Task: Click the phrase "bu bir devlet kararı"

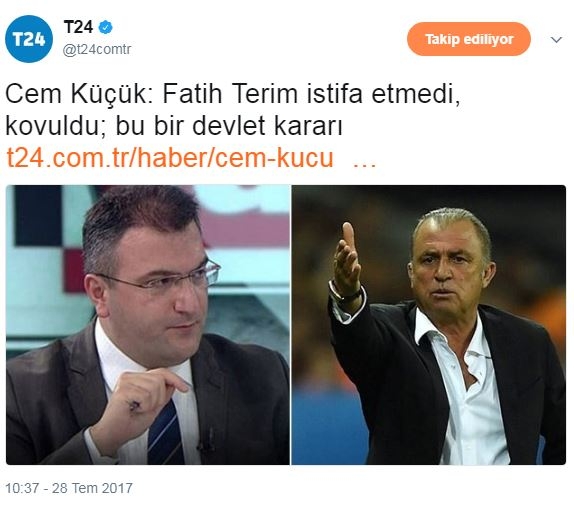Action: click(x=229, y=126)
